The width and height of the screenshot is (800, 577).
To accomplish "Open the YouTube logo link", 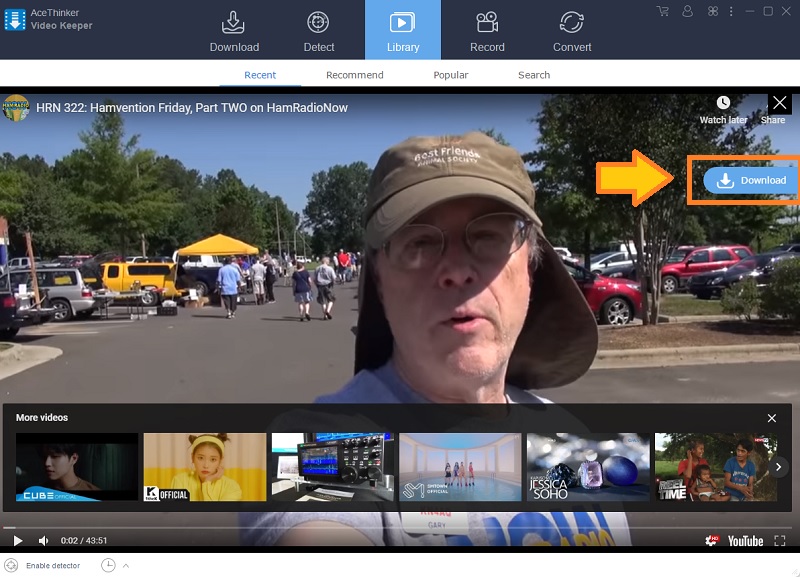I will point(745,541).
